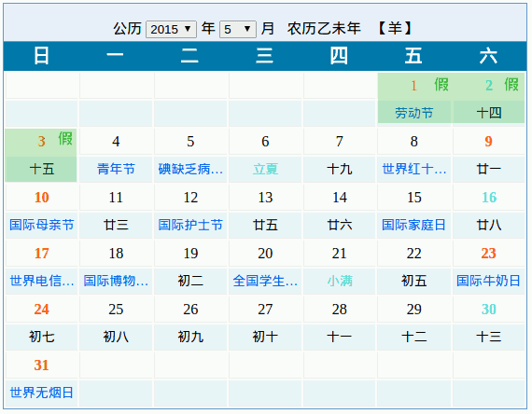
Task: Select Saturday date 16
Action: point(489,198)
